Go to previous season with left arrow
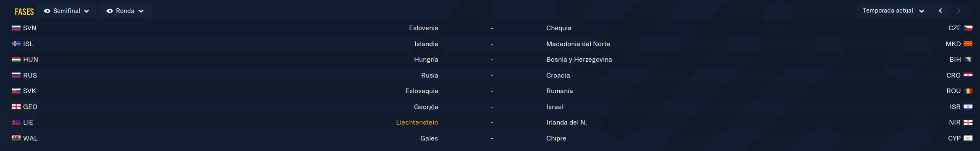This screenshot has height=151, width=980. click(941, 11)
